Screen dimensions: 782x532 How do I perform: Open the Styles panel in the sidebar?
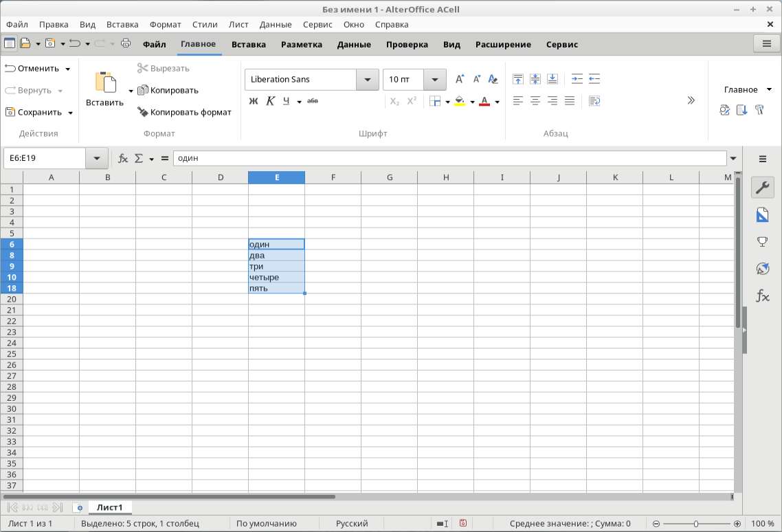point(763,215)
